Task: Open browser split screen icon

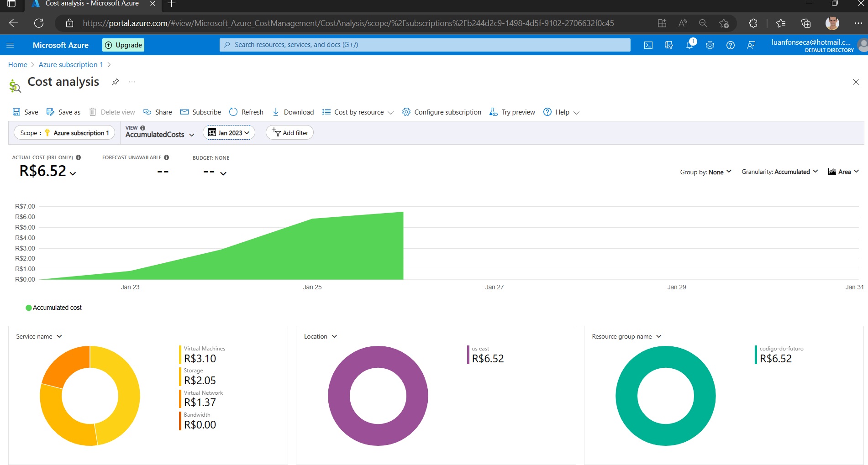Action: [662, 23]
